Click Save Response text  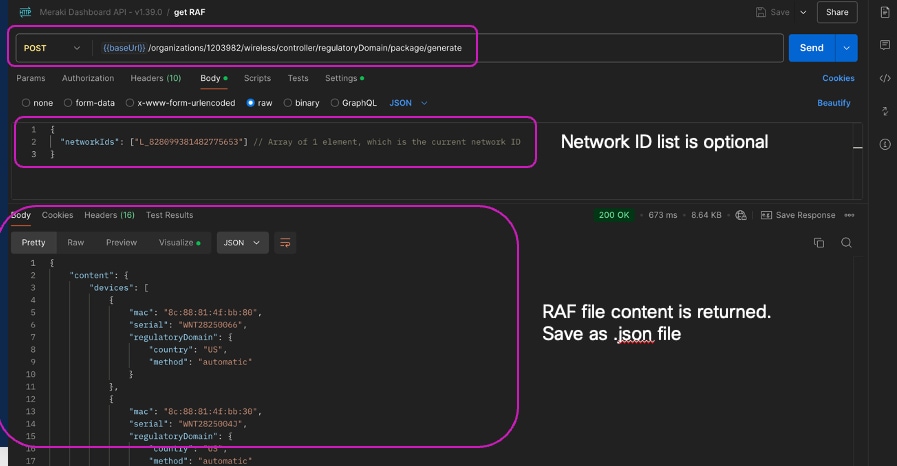point(805,215)
